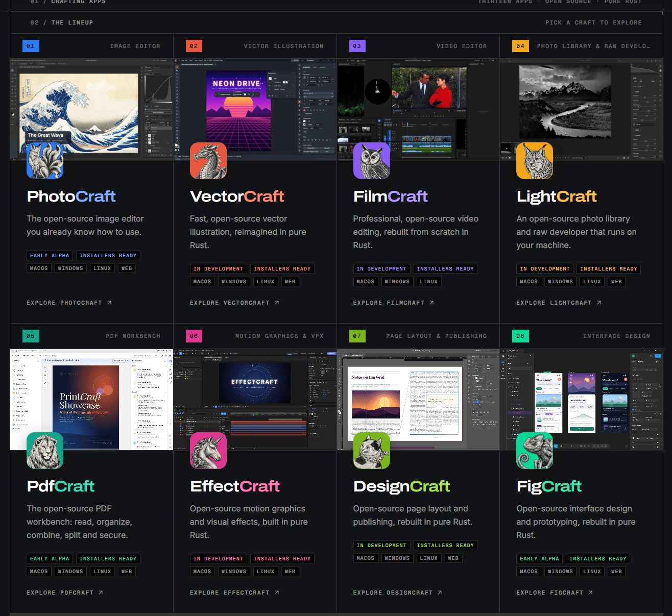
Task: Open the PrintCraft Showcase PDF screenshot
Action: pos(92,400)
